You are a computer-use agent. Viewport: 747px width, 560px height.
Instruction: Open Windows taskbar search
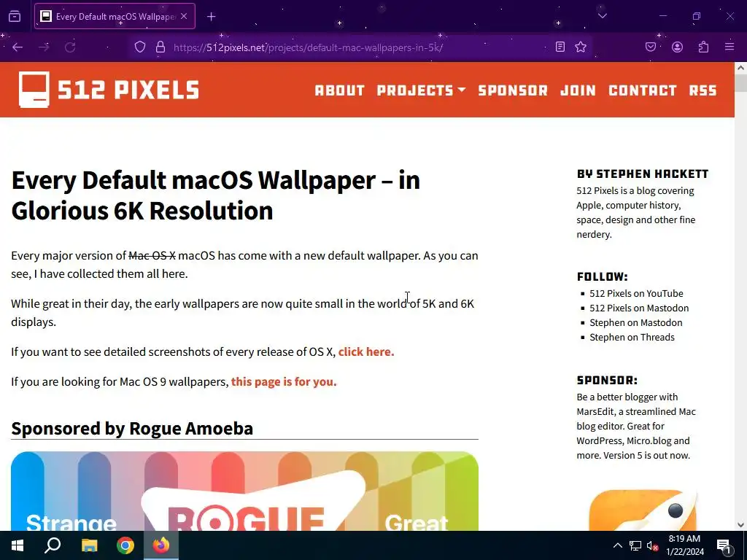coord(53,545)
